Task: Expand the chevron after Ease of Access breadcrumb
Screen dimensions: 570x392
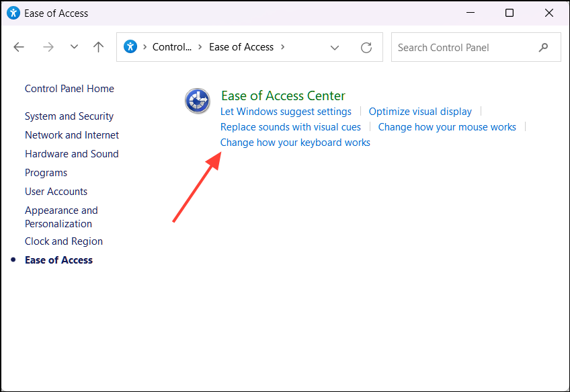Action: pyautogui.click(x=283, y=47)
